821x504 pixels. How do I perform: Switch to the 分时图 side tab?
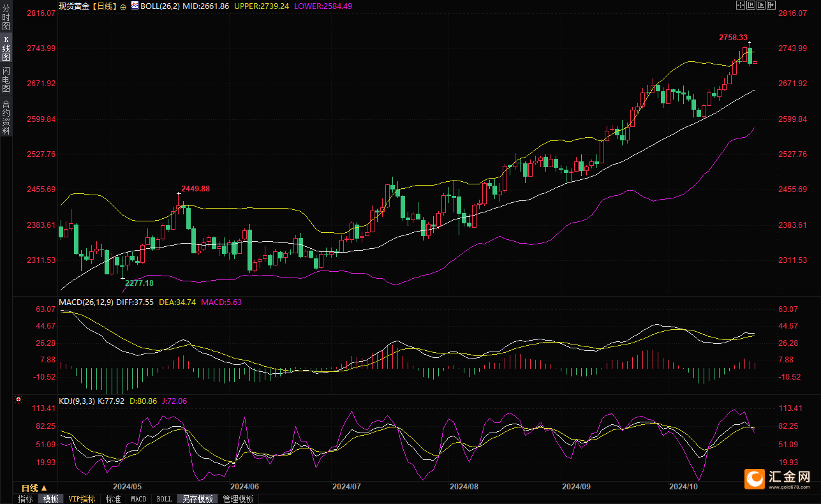(6, 17)
